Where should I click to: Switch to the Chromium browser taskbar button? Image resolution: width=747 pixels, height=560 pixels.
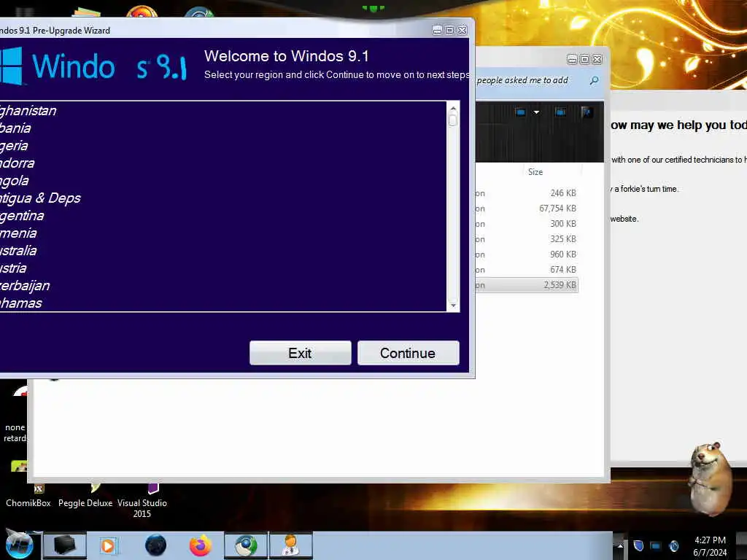[246, 545]
